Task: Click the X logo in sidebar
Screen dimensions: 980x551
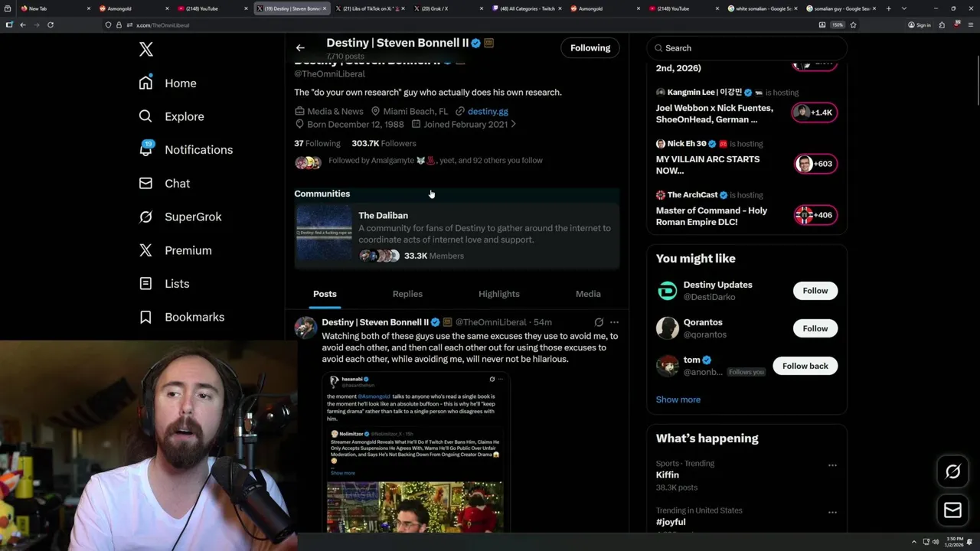Action: [x=146, y=50]
